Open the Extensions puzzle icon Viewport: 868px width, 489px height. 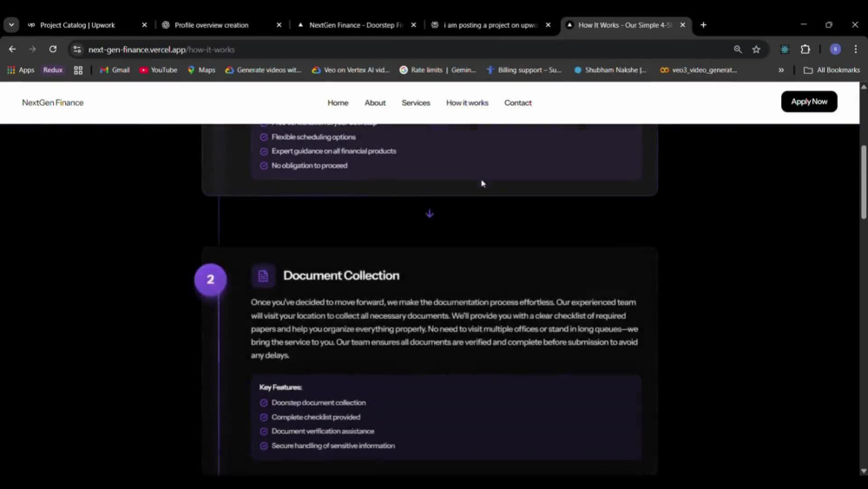(805, 50)
